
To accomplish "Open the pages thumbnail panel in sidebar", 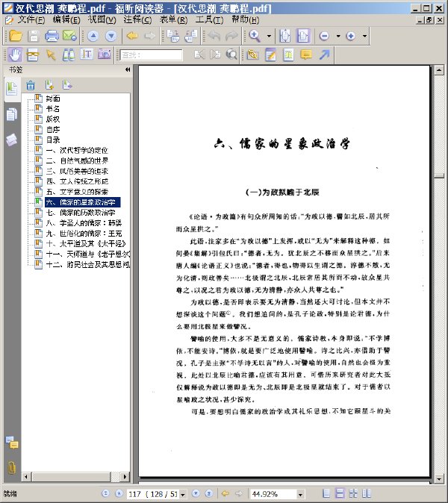I will (12, 114).
